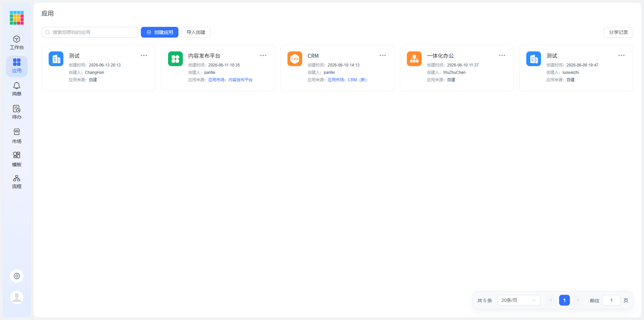The image size is (644, 320).
Task: Open more options for 内容发布平台 card
Action: pos(263,55)
